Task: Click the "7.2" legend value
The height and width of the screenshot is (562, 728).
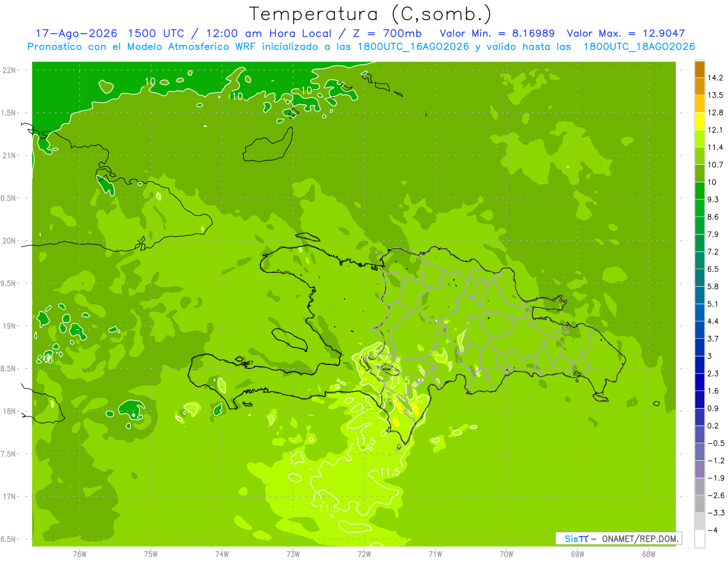Action: [x=713, y=252]
